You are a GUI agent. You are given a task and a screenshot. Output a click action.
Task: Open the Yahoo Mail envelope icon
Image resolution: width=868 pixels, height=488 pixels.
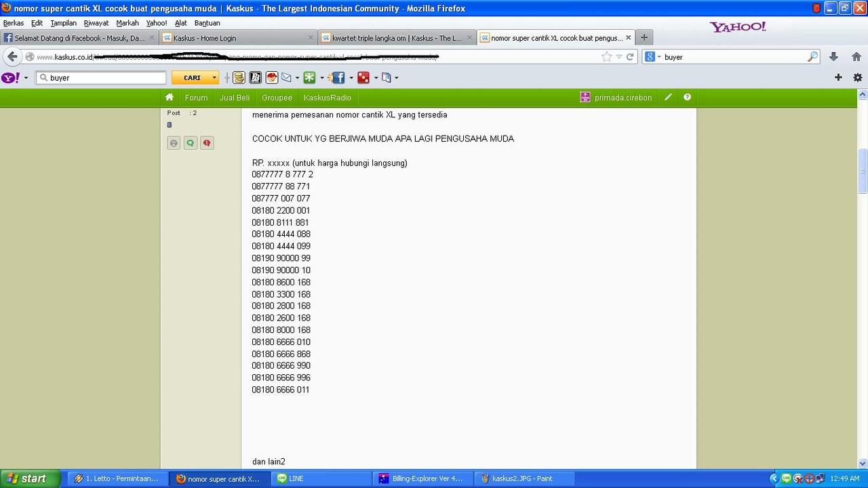click(286, 78)
